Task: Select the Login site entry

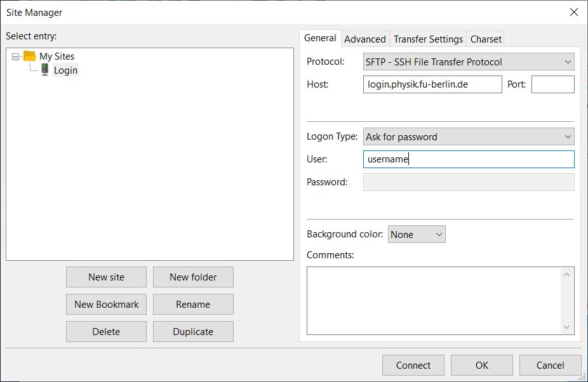Action: [65, 70]
